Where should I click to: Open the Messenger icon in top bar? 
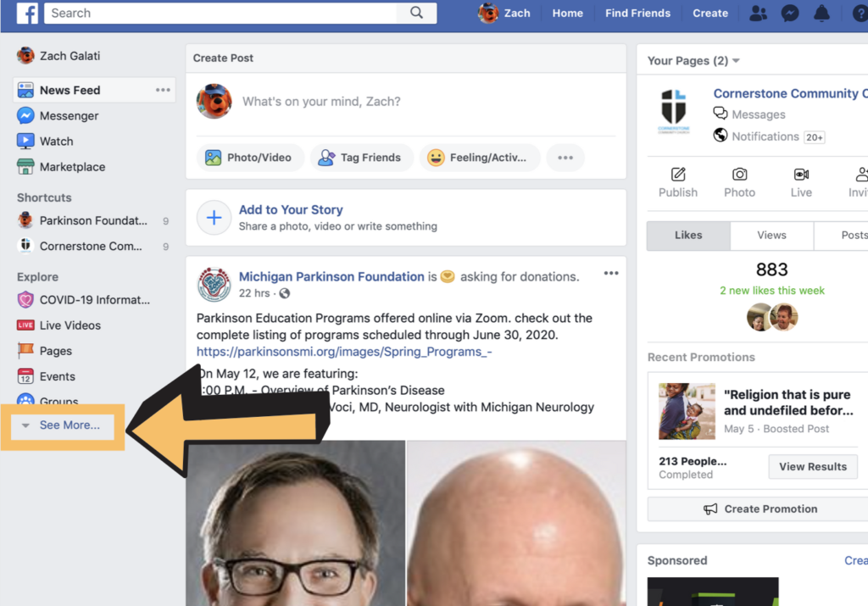click(x=790, y=13)
